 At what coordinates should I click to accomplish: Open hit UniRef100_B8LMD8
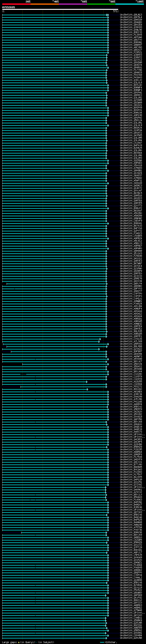pyautogui.click(x=131, y=347)
